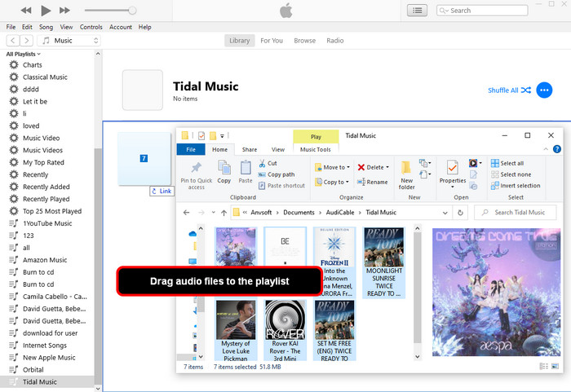Screen dimensions: 571x392
Task: Collapse the All Playlists section
Action: pos(24,54)
